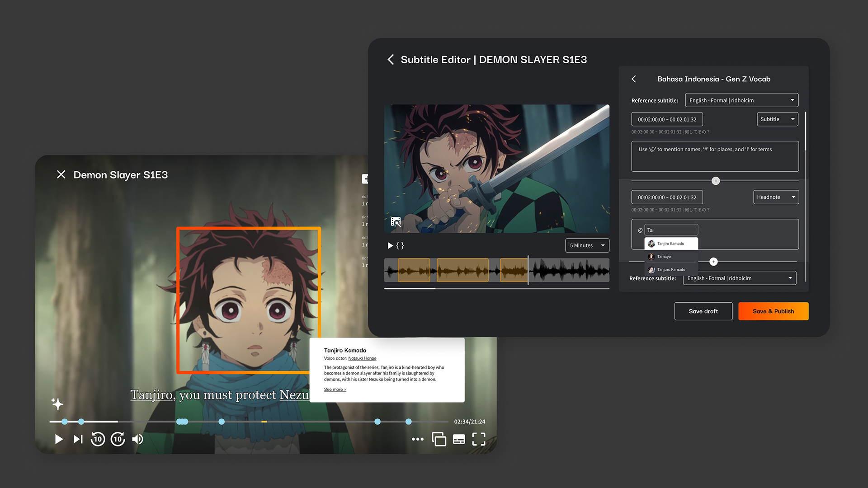Click the pop-out window icon in player

tap(439, 439)
